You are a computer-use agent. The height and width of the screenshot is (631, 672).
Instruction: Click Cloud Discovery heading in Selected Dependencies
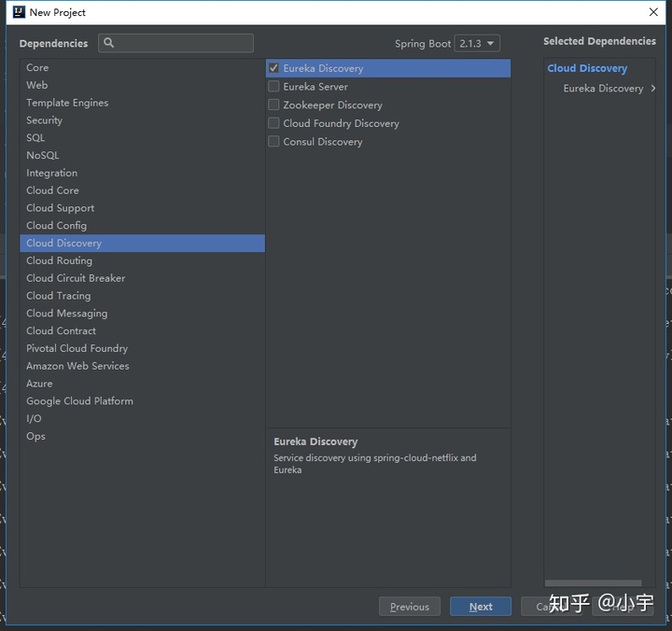(x=587, y=68)
